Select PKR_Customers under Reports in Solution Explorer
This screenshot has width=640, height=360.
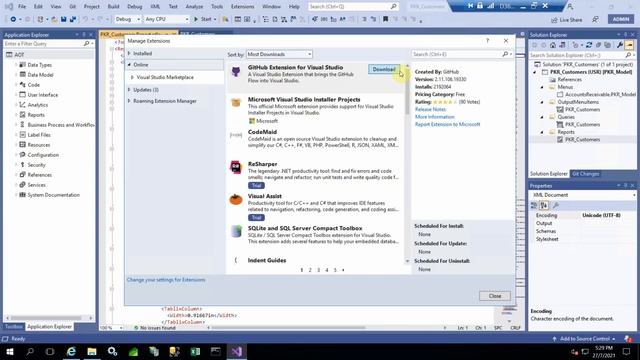pos(582,140)
